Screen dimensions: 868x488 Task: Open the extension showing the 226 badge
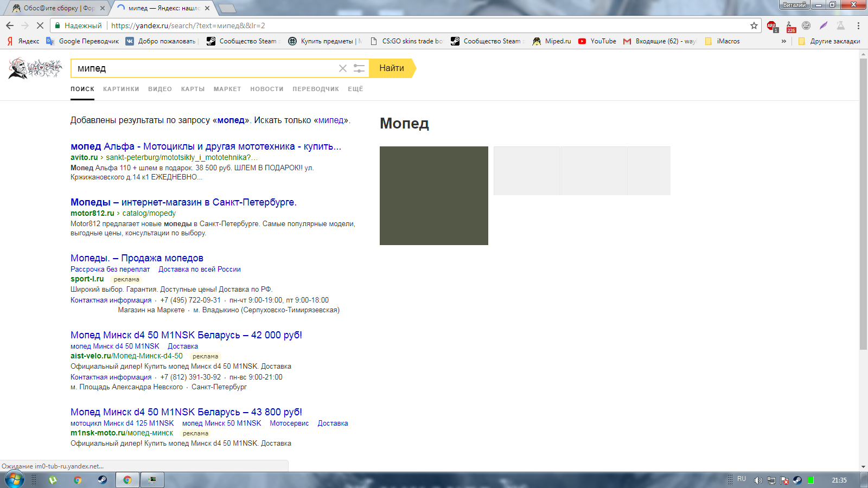pyautogui.click(x=790, y=26)
